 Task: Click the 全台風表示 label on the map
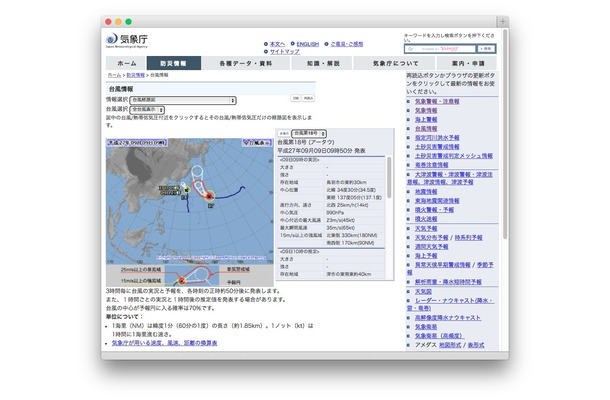(x=257, y=143)
